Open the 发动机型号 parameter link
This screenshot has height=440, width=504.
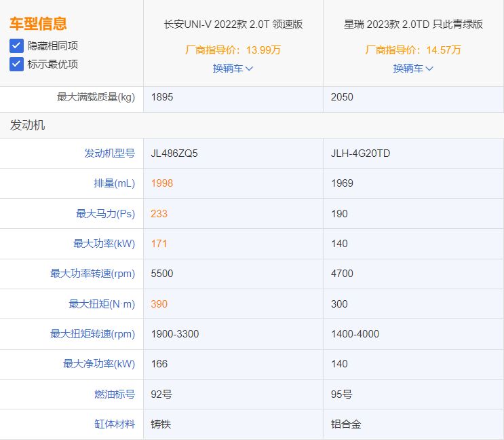tap(110, 153)
